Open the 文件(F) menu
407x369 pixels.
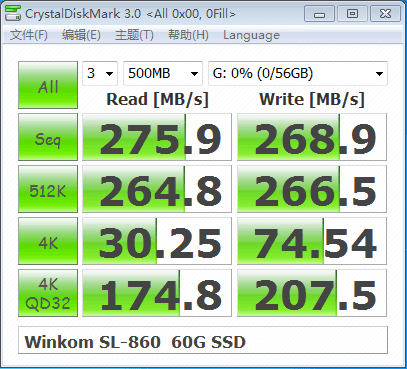[x=29, y=35]
